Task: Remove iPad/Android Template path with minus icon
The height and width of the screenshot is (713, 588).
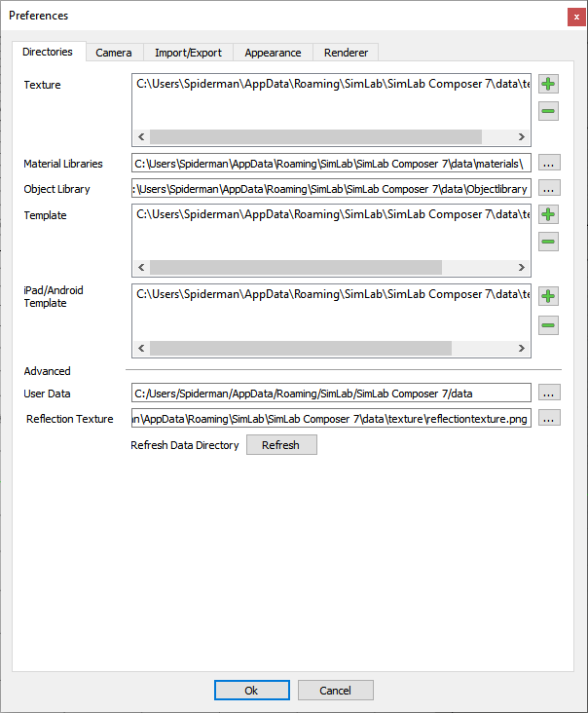Action: click(x=548, y=325)
